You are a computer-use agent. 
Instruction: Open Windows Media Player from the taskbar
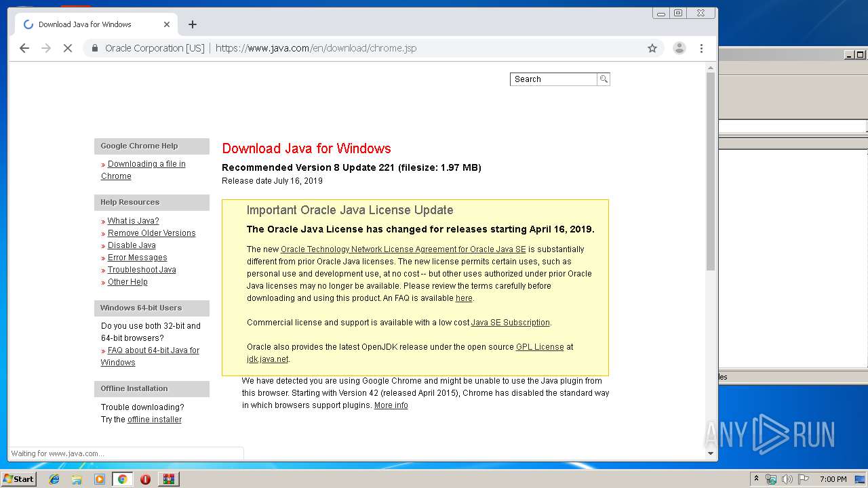[100, 479]
